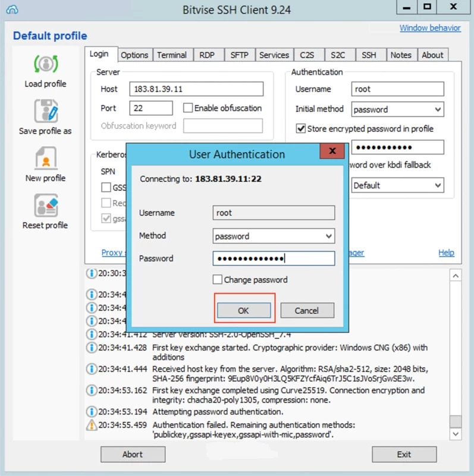Click the info icon for log entry 20:30:3
The height and width of the screenshot is (476, 474).
91,273
